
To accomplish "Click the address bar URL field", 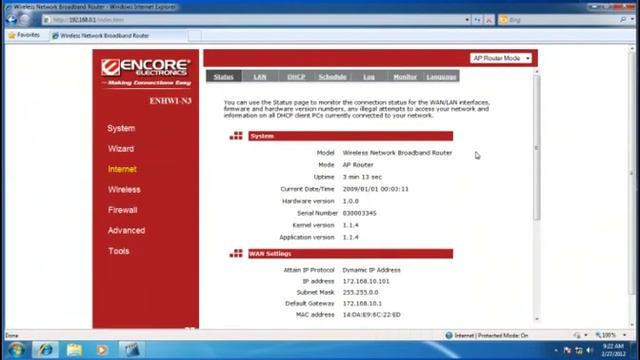I will pyautogui.click(x=253, y=20).
